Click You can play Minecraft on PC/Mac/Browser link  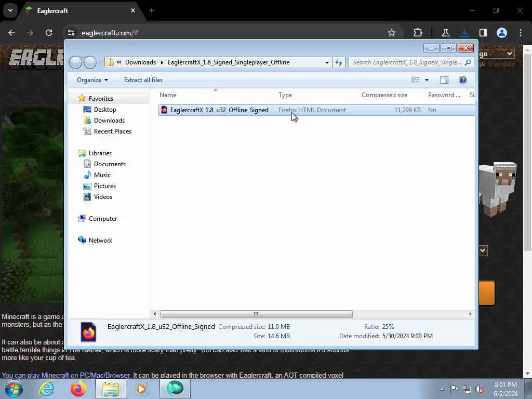(x=66, y=375)
